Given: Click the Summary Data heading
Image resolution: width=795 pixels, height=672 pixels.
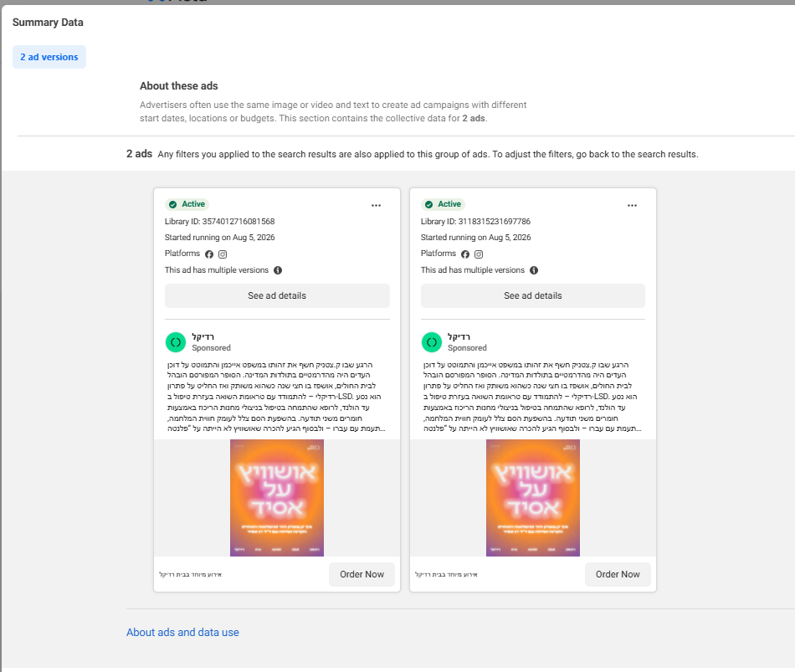Looking at the screenshot, I should tap(48, 23).
